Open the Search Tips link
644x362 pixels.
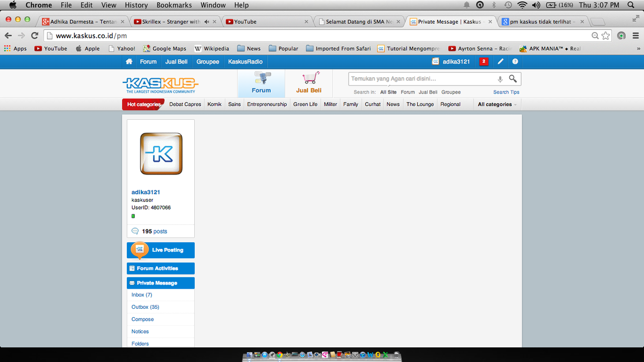(506, 92)
